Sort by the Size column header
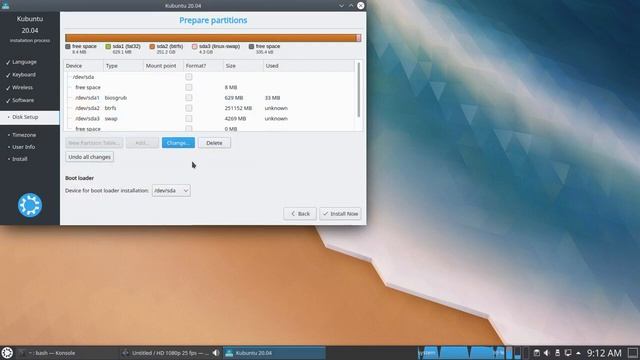Image resolution: width=640 pixels, height=360 pixels. tap(243, 66)
